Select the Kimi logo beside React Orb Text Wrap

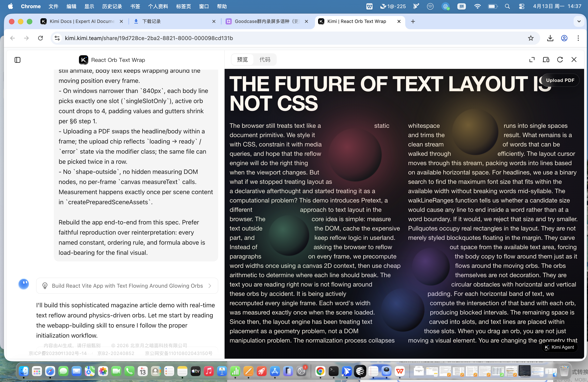[83, 60]
